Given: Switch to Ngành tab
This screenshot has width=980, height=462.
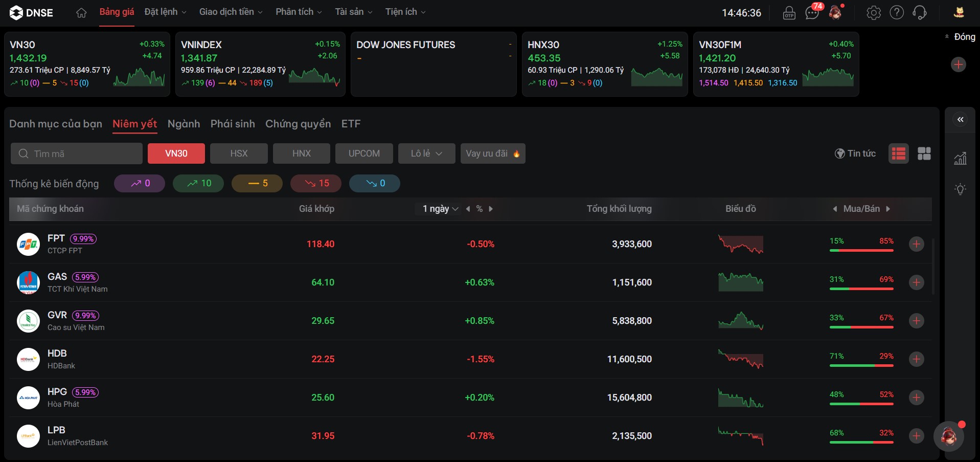Looking at the screenshot, I should click(x=184, y=124).
